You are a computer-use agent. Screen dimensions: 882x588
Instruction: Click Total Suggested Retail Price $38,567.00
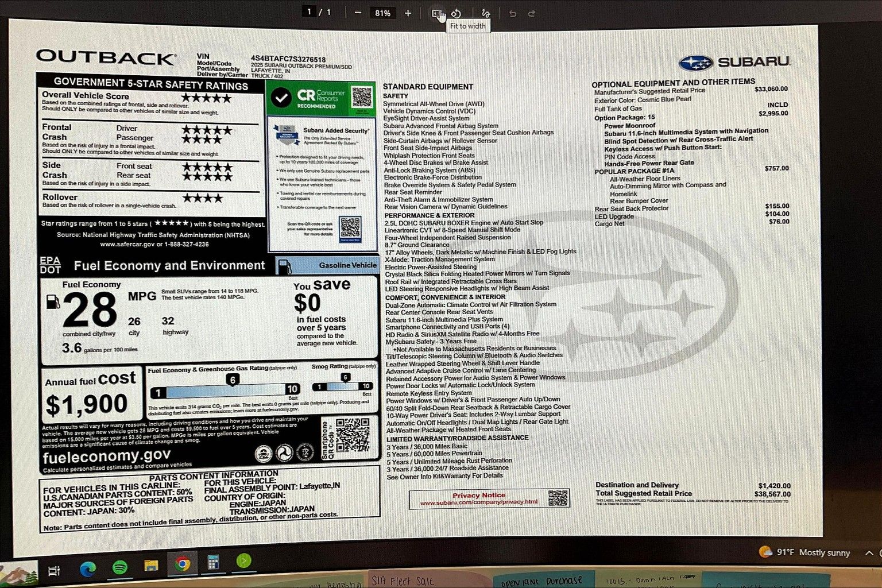(x=693, y=494)
